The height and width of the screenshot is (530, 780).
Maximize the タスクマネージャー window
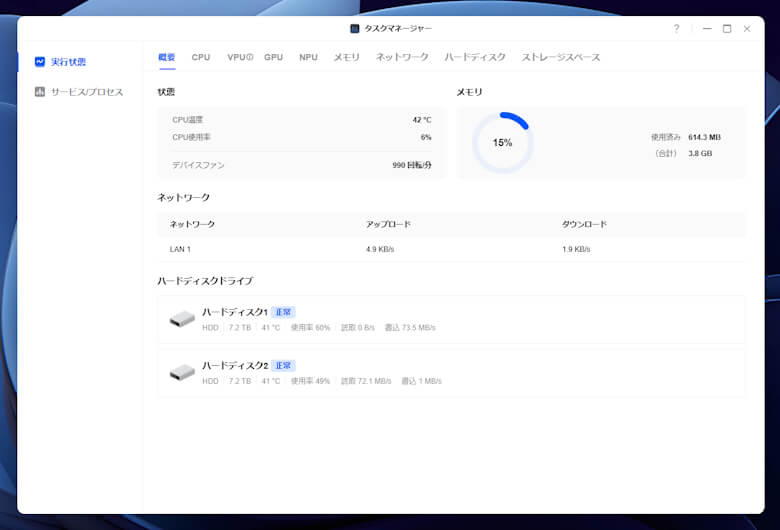[x=727, y=29]
